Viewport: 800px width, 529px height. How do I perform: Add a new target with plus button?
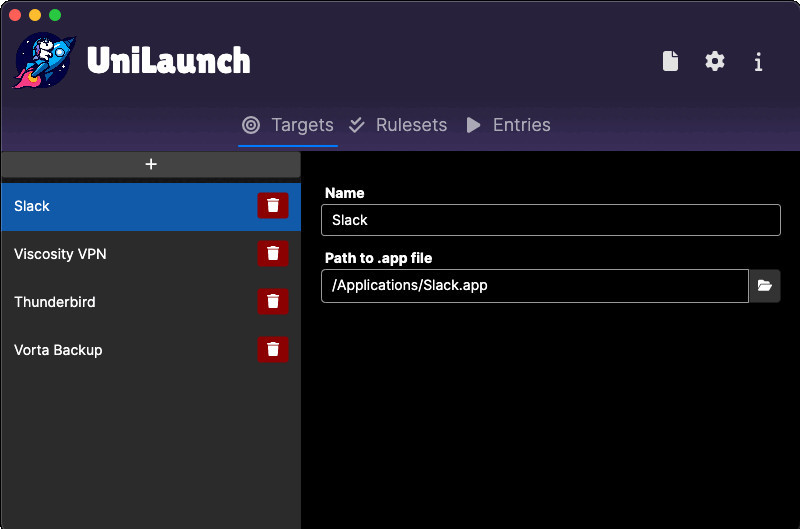[x=151, y=164]
